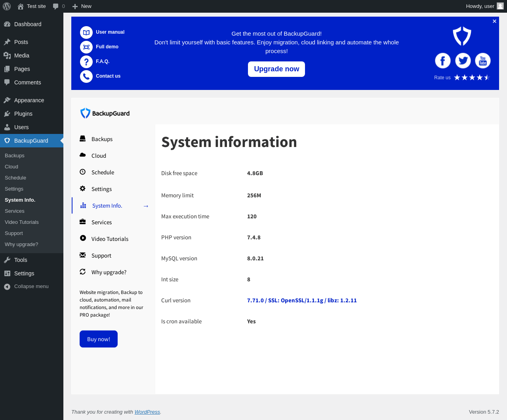Image resolution: width=507 pixels, height=420 pixels.
Task: Click the Curl version value link
Action: pos(302,300)
